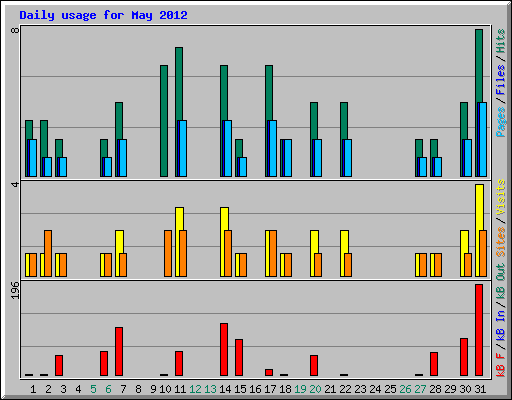Select day label "15" on the x-axis

coord(240,389)
